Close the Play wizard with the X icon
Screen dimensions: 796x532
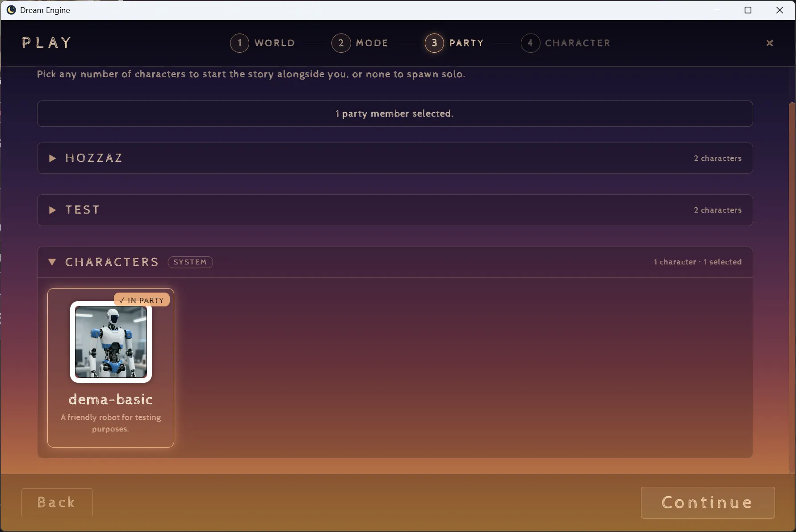point(769,43)
